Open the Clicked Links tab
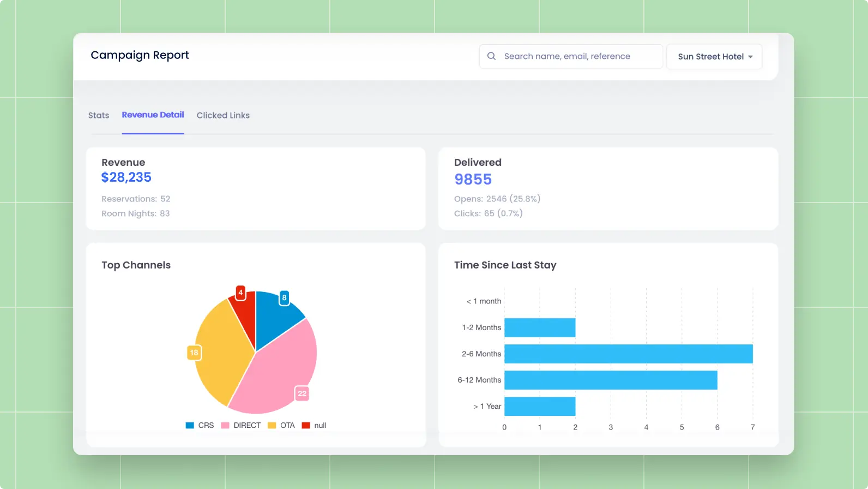This screenshot has width=868, height=489. (x=223, y=115)
